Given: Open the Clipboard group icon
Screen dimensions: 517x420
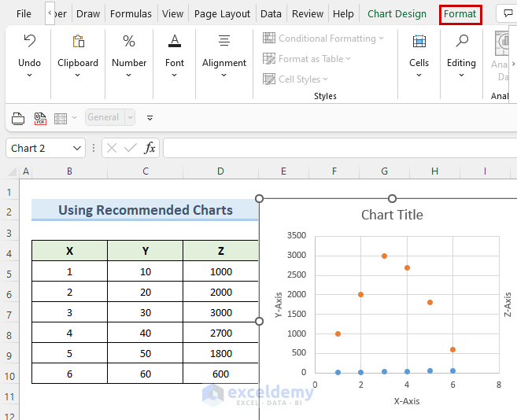Looking at the screenshot, I should (x=78, y=41).
